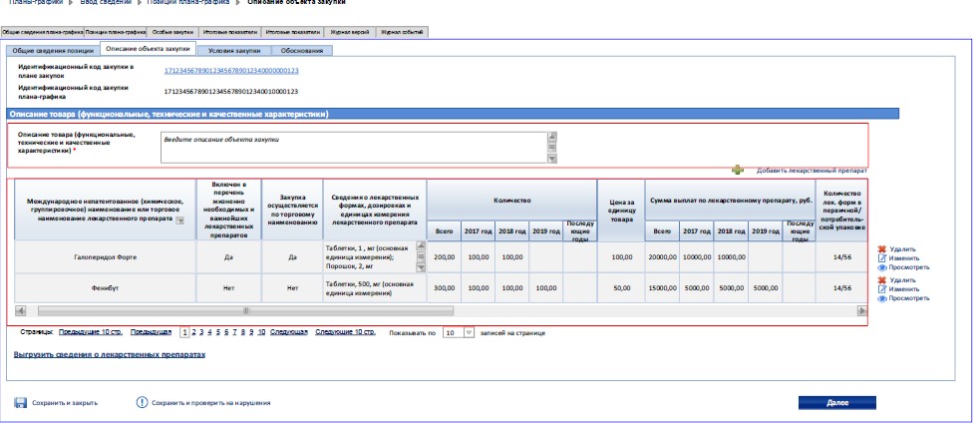The image size is (980, 429).
Task: Click the edit pencil icon for Галоперидол Форте
Action: (880, 257)
